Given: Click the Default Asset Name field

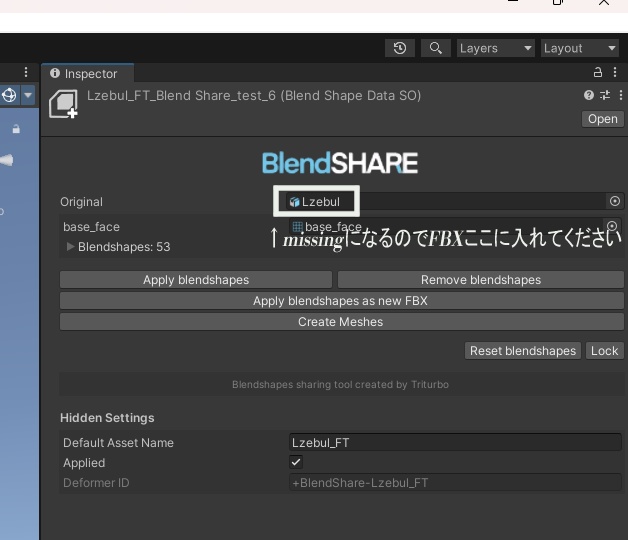Looking at the screenshot, I should click(x=455, y=443).
